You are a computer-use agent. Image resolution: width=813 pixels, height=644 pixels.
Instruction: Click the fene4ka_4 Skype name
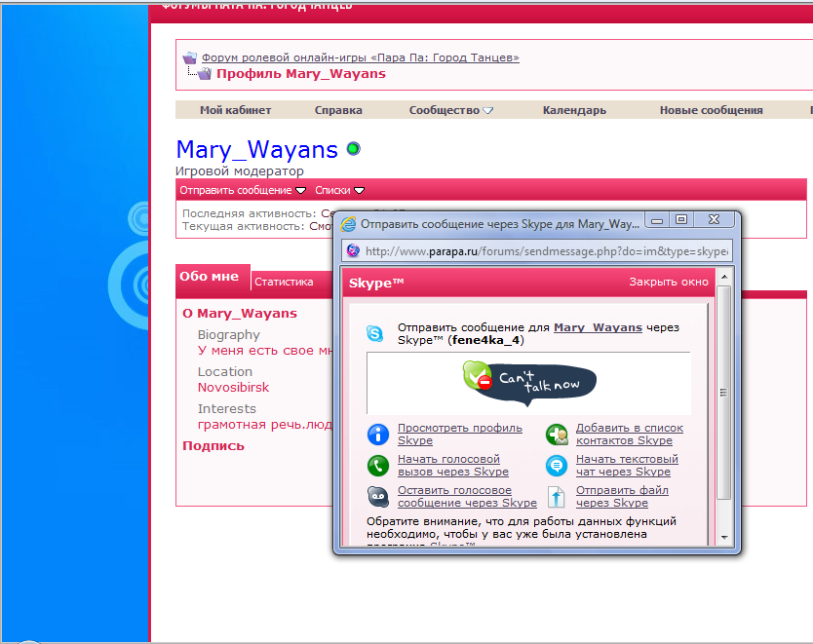click(x=485, y=340)
